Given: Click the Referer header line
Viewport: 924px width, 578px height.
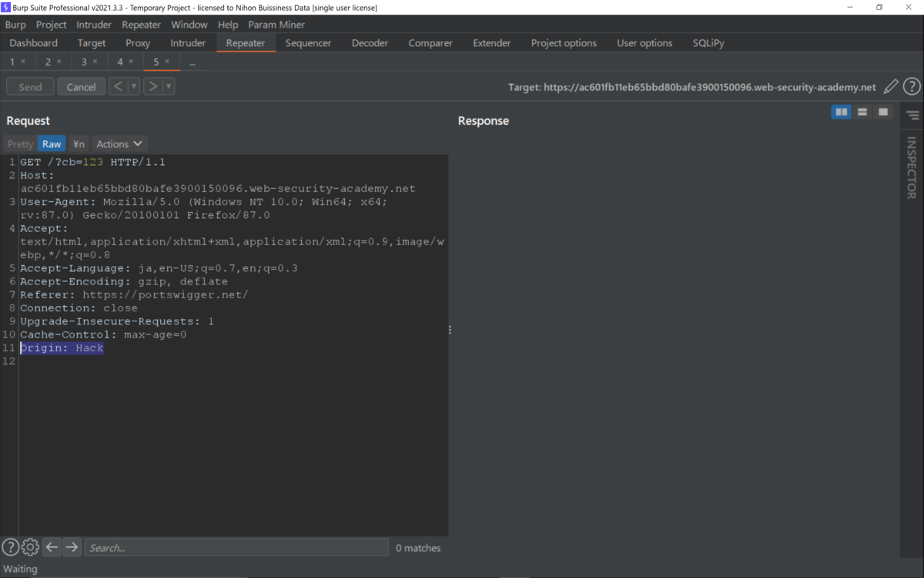Looking at the screenshot, I should 134,294.
